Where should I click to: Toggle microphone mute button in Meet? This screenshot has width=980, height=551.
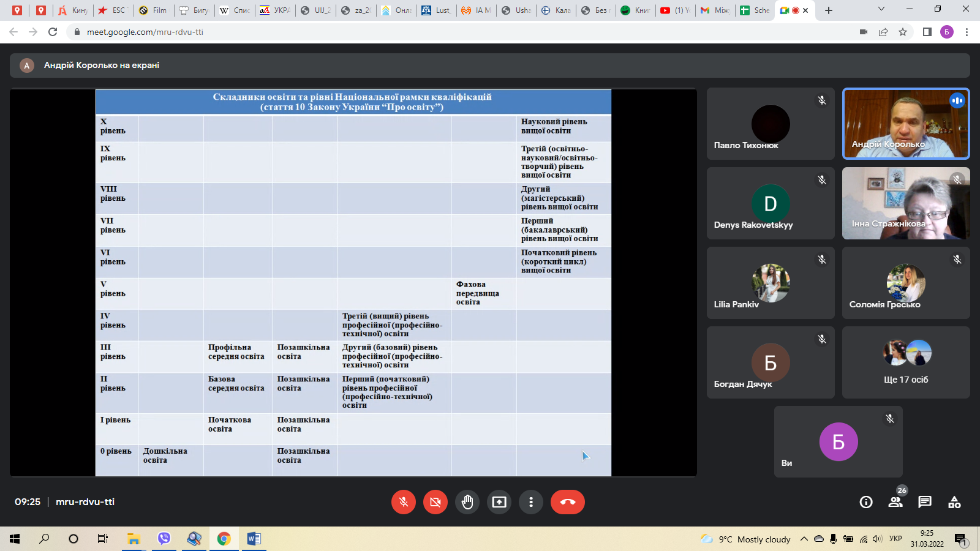[404, 502]
